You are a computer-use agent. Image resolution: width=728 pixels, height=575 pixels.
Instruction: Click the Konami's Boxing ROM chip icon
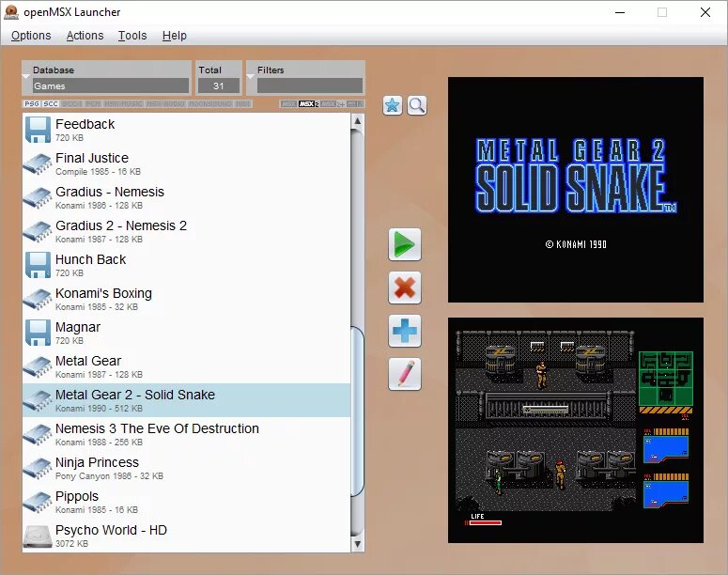click(38, 299)
